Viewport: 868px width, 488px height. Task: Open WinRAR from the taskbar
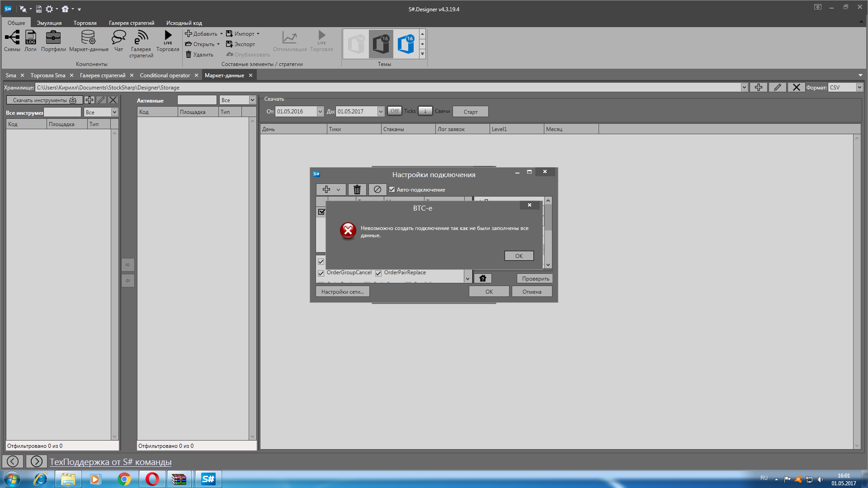coord(179,479)
